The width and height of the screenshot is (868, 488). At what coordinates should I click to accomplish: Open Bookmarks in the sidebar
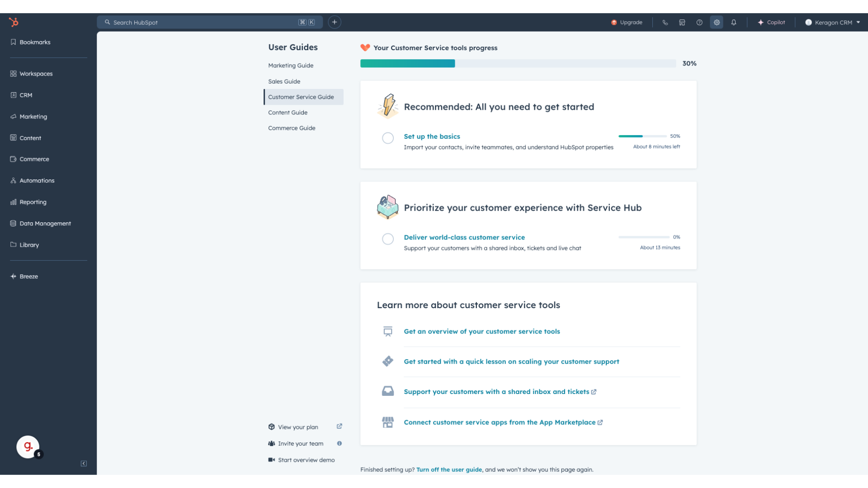(x=30, y=42)
